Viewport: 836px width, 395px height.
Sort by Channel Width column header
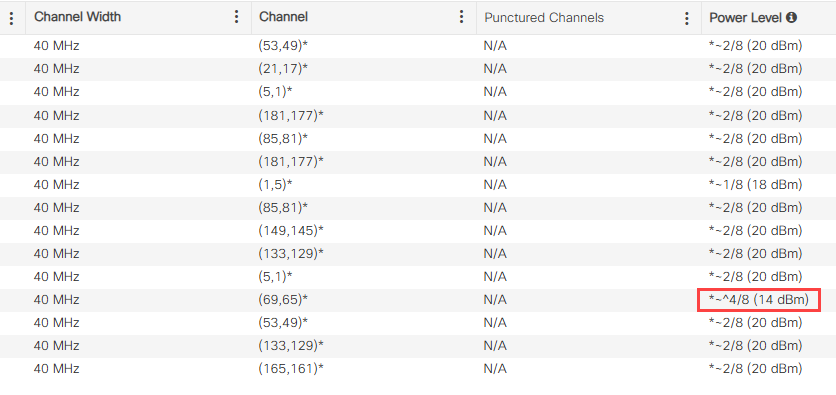tap(77, 17)
